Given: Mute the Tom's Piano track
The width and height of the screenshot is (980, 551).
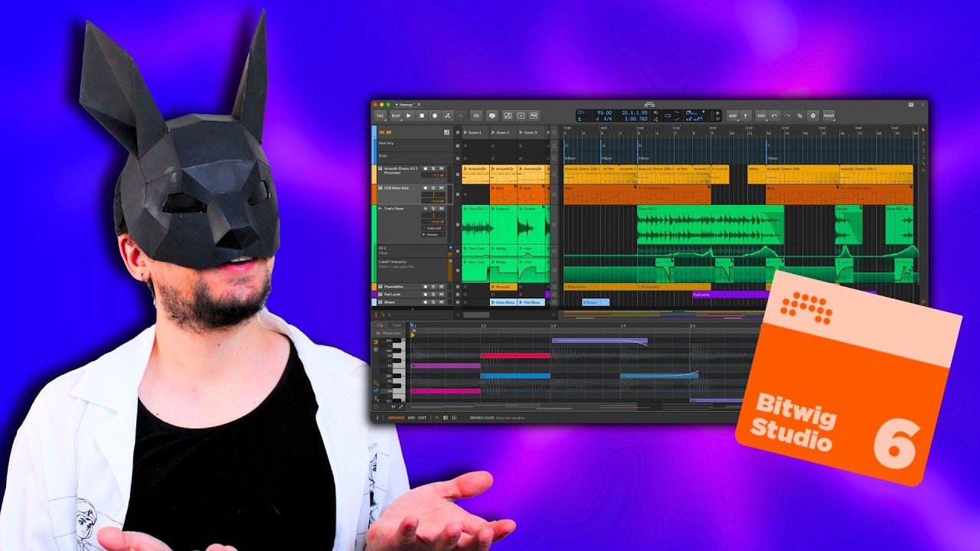Looking at the screenshot, I should (442, 208).
